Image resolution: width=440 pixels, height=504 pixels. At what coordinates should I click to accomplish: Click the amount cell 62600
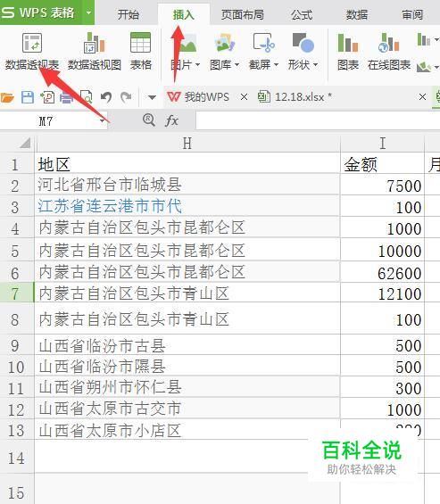tap(382, 272)
